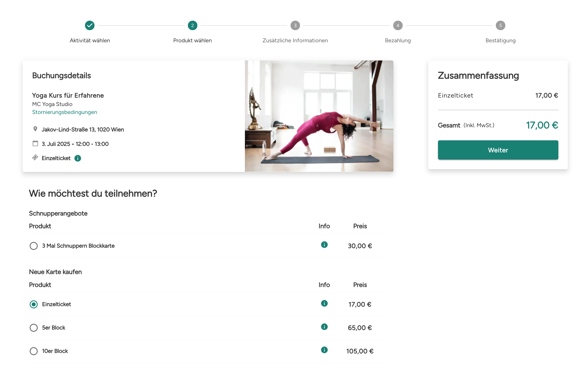Select the 3 Mal Schnuppern Blockkarte radio button
The height and width of the screenshot is (372, 588).
34,246
